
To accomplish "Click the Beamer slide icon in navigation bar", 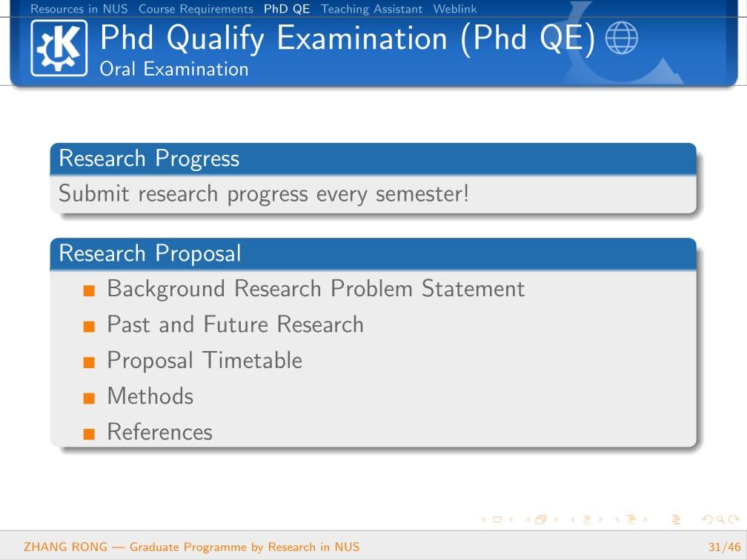I will (x=497, y=519).
